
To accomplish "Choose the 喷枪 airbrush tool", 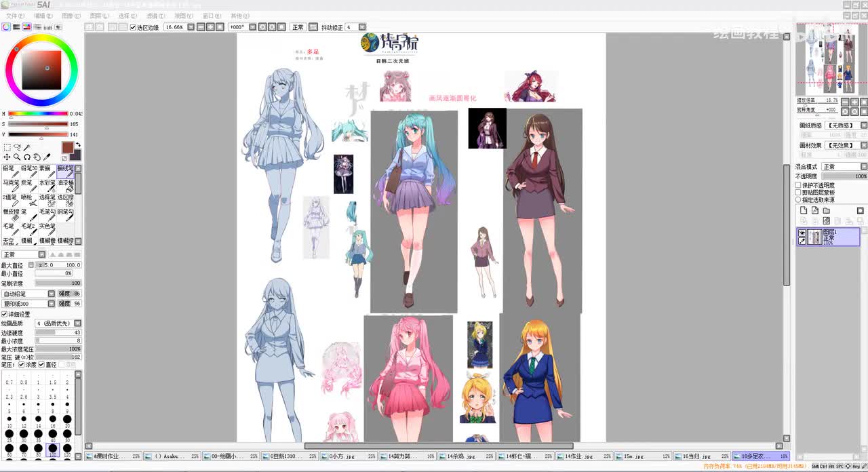I will tap(28, 200).
